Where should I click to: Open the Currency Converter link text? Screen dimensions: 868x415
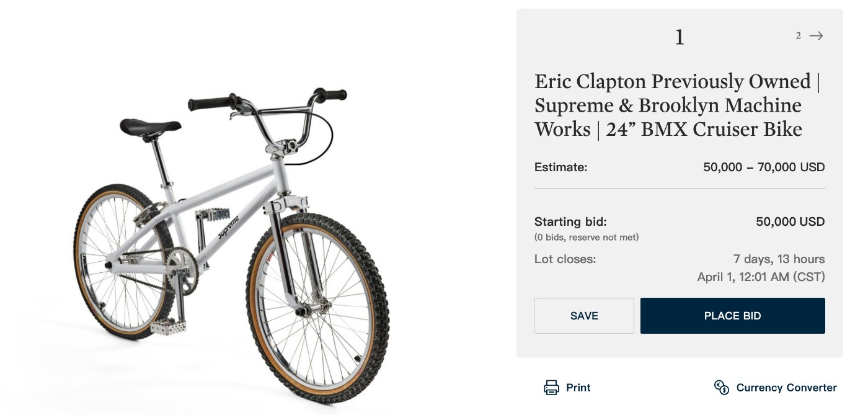click(786, 388)
